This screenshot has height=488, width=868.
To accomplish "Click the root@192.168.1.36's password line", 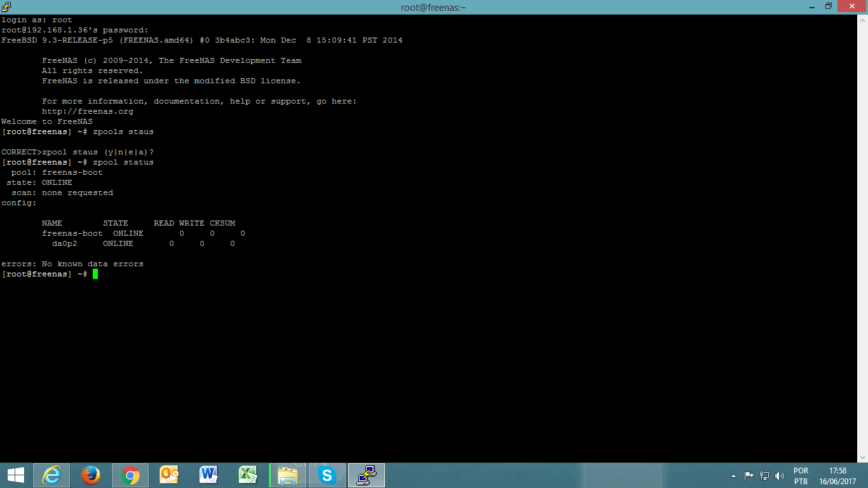I will point(75,30).
